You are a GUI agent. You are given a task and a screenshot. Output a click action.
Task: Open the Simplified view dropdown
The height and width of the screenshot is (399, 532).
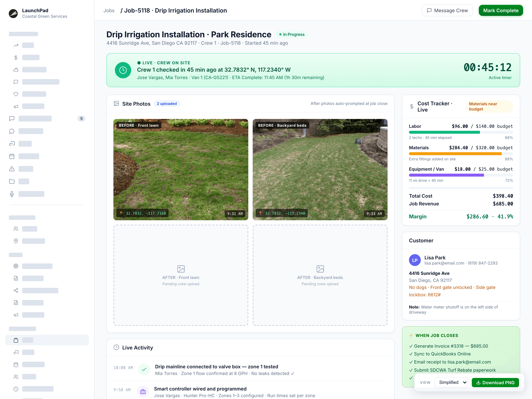coord(451,382)
